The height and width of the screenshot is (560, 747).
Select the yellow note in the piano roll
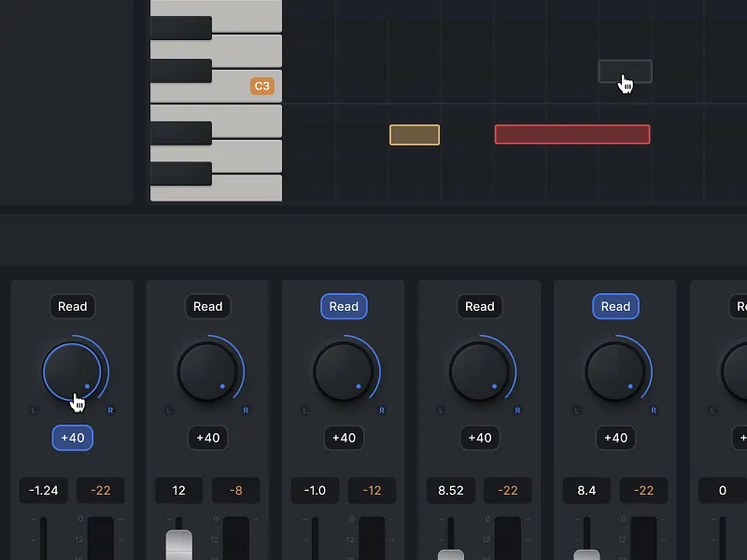(415, 134)
